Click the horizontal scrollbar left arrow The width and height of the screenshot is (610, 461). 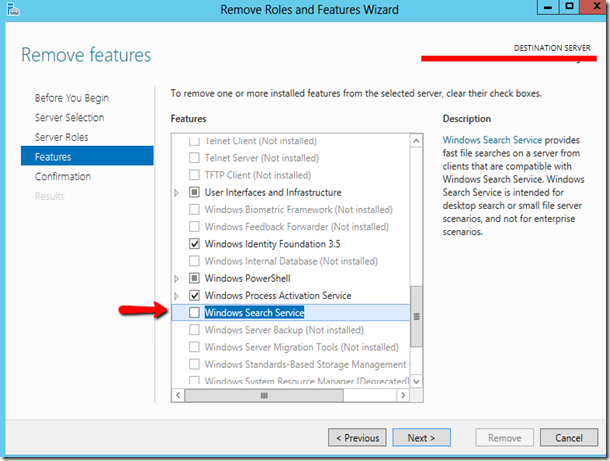(178, 395)
